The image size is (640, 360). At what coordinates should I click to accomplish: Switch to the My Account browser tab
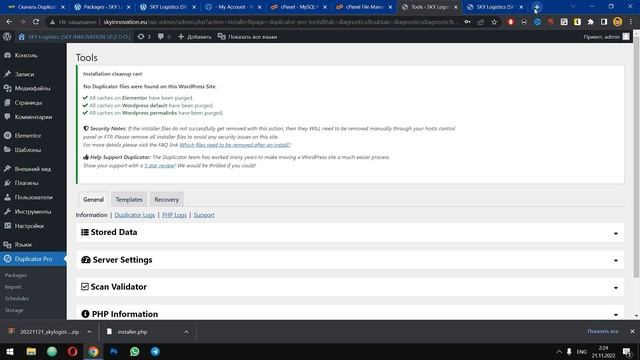click(x=233, y=7)
